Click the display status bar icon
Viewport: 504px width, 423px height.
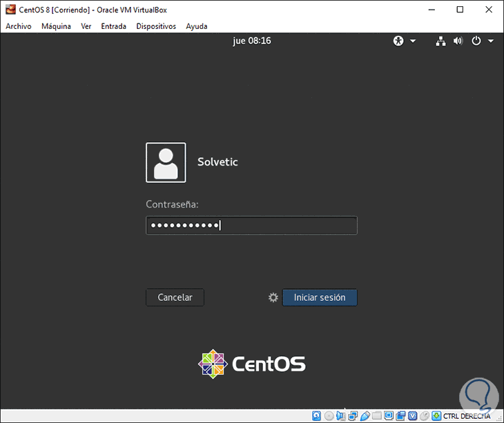[389, 416]
